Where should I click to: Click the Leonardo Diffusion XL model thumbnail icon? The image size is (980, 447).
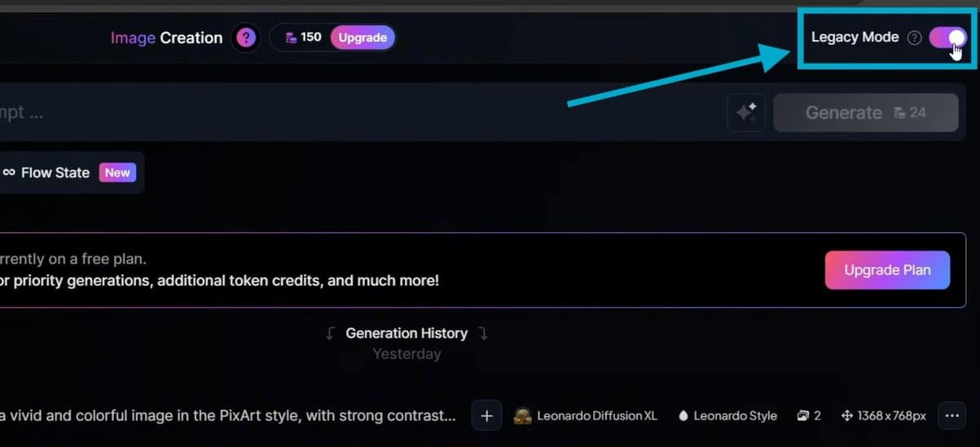pos(522,416)
